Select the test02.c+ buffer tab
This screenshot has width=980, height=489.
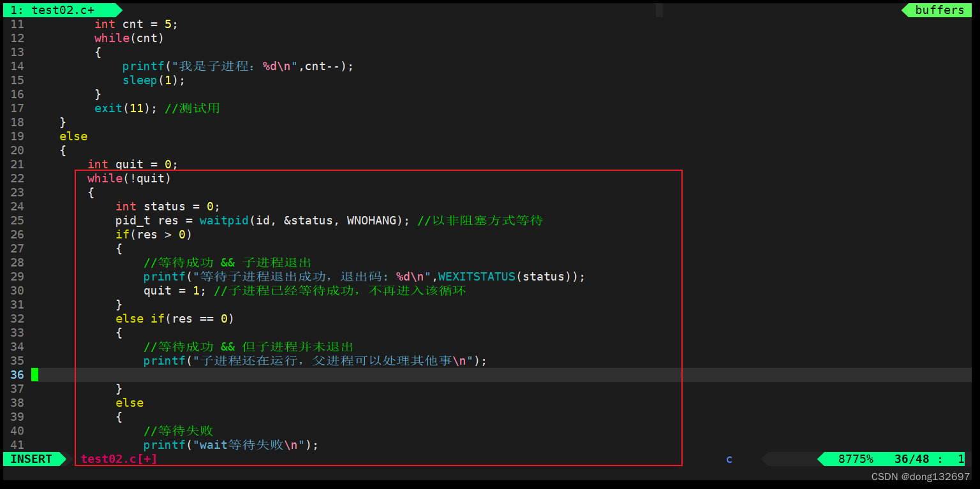[x=61, y=10]
